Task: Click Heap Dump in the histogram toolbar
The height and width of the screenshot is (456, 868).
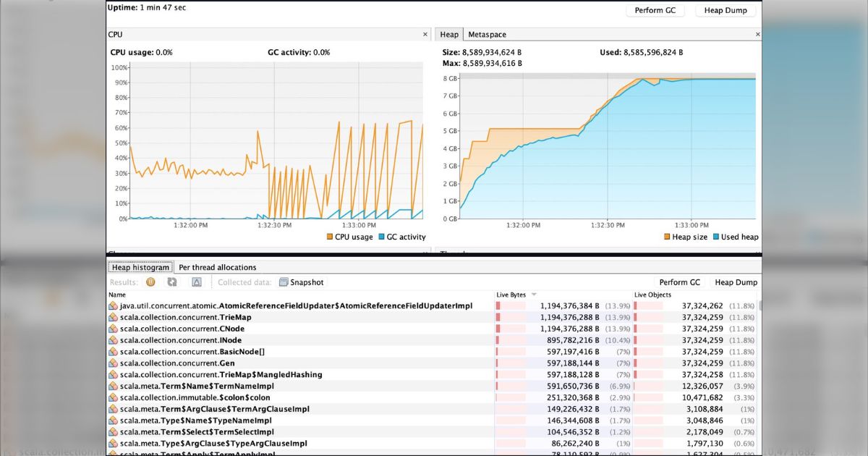Action: (x=736, y=282)
